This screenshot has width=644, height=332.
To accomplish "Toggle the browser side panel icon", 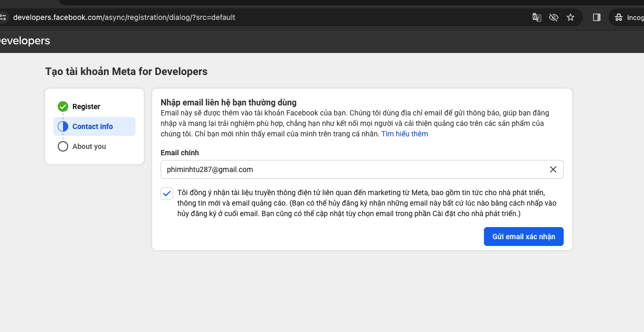I will pos(596,17).
